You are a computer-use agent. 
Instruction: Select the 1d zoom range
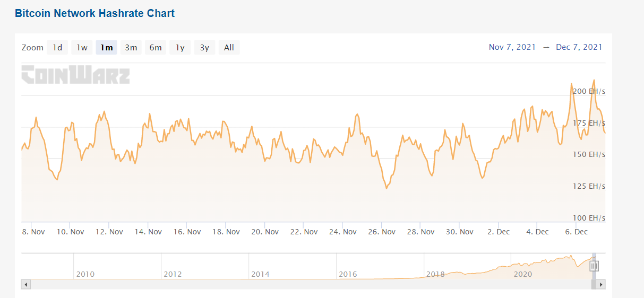pos(57,48)
